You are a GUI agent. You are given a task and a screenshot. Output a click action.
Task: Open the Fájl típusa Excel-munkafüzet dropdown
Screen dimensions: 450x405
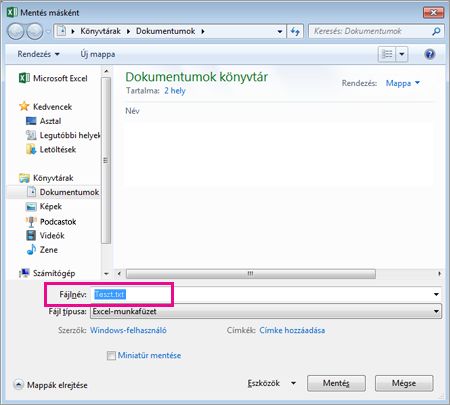click(x=266, y=311)
